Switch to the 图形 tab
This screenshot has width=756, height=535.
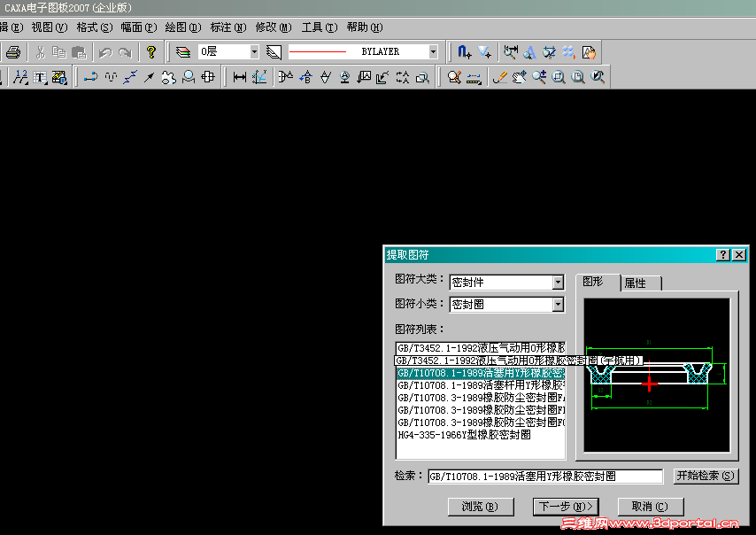coord(597,282)
